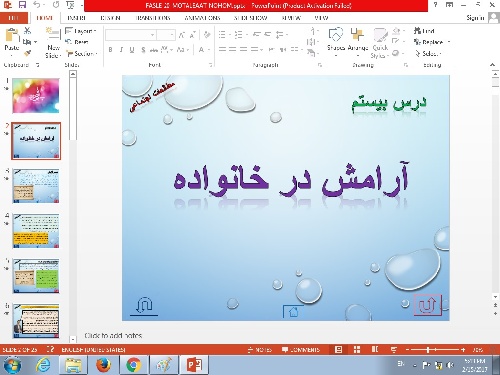Click Reset in the Slides group
Image resolution: width=500 pixels, height=375 pixels.
pos(77,42)
